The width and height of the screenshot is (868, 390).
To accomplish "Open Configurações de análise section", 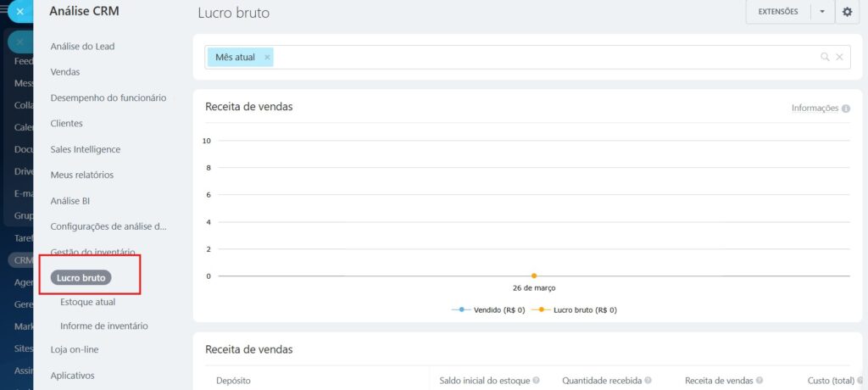I will tap(108, 226).
